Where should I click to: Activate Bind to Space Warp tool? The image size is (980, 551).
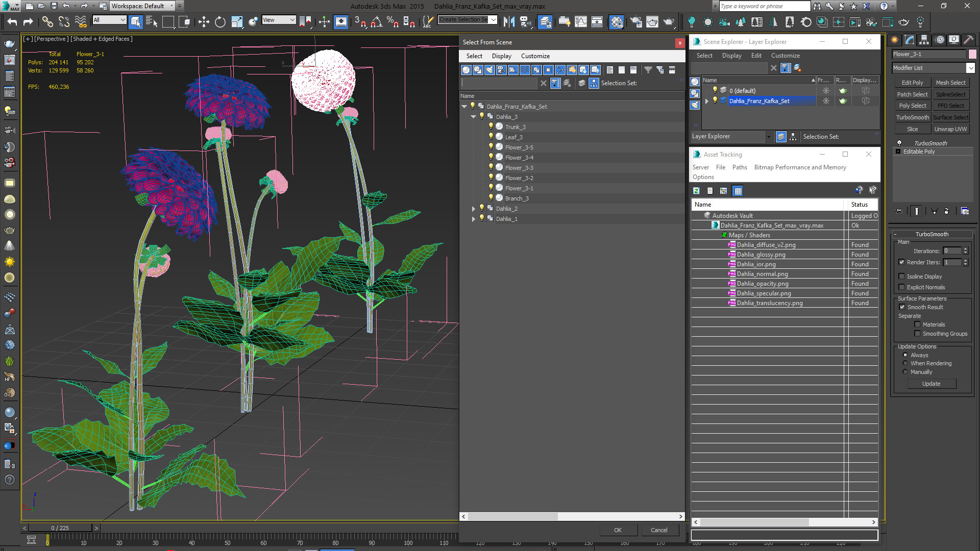click(x=81, y=21)
